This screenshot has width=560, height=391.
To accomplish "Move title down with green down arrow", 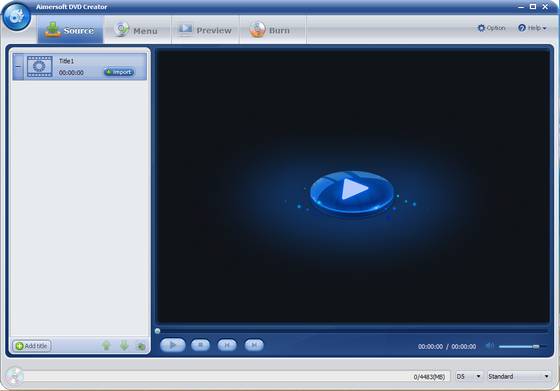I will [x=124, y=346].
